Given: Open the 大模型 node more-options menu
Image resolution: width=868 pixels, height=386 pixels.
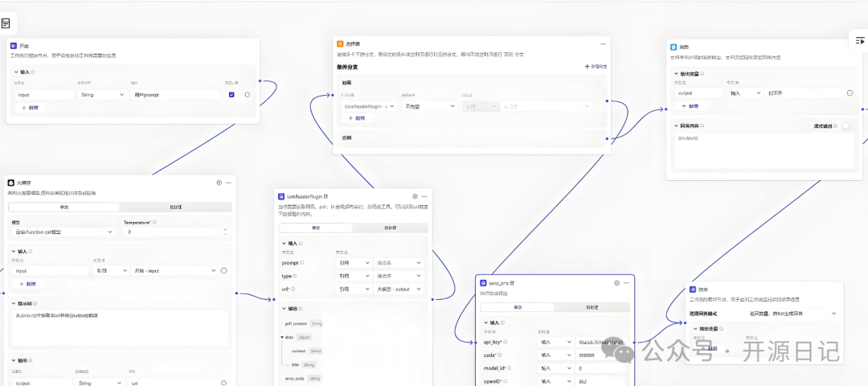Looking at the screenshot, I should coord(228,183).
